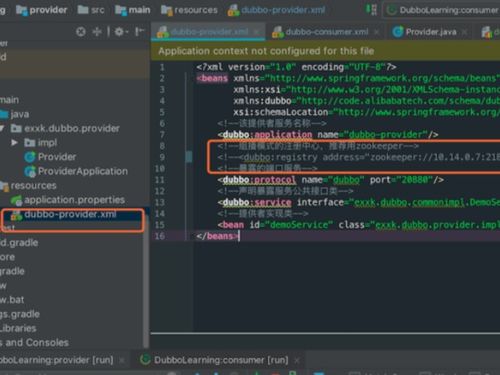Click line number 11 in gutter
Image resolution: width=500 pixels, height=375 pixels.
[160, 180]
